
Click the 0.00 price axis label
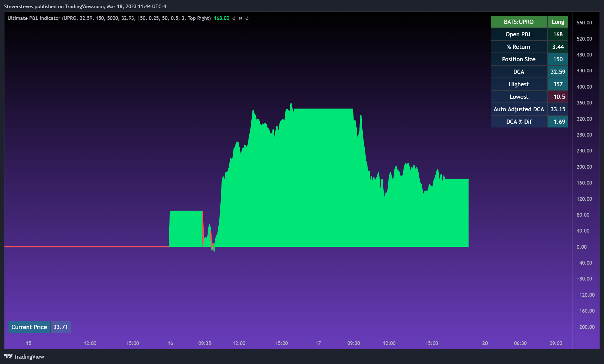[582, 247]
